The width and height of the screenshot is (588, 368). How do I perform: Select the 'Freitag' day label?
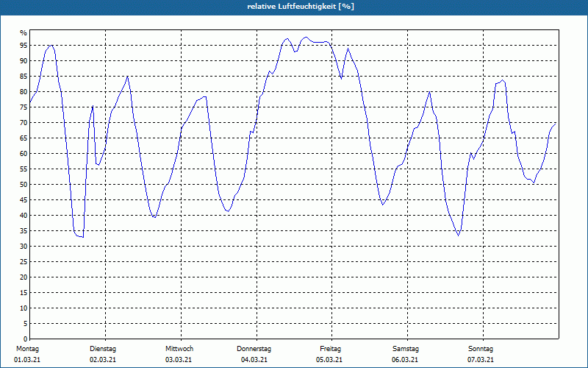click(x=330, y=349)
